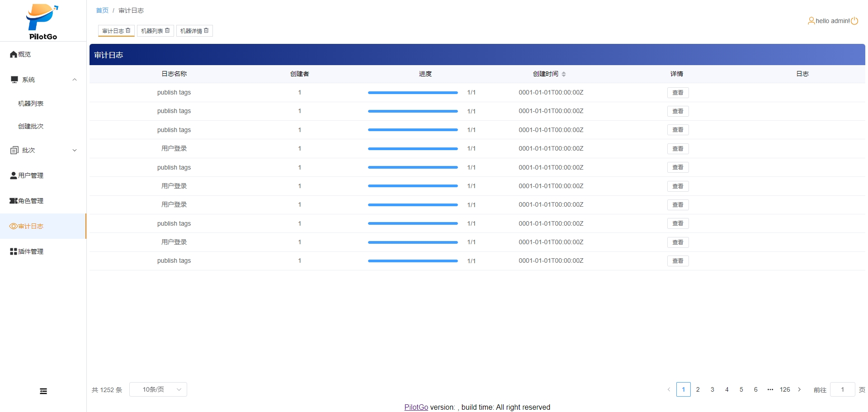Collapse the 系统 sidebar submenu
This screenshot has height=412, width=868.
[x=75, y=80]
